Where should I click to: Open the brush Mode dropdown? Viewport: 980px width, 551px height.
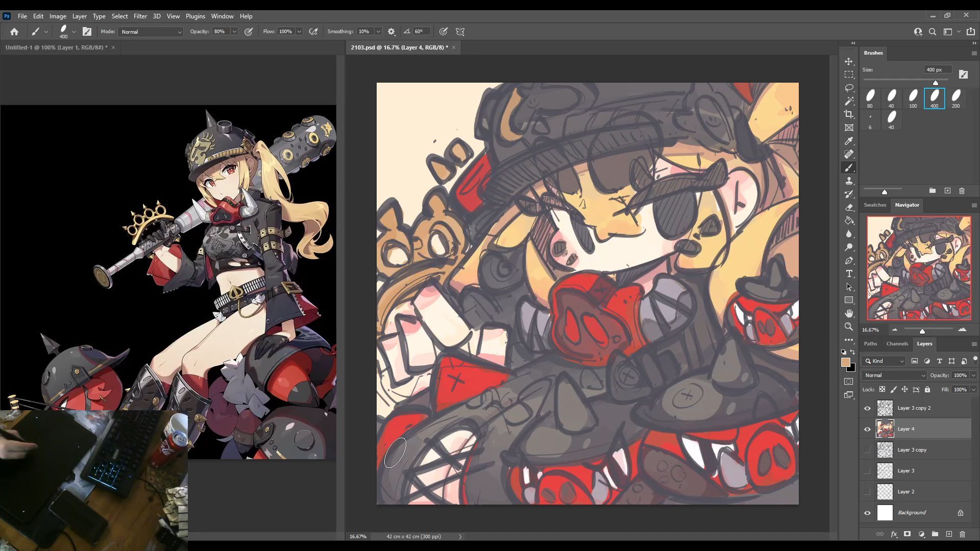pyautogui.click(x=151, y=32)
